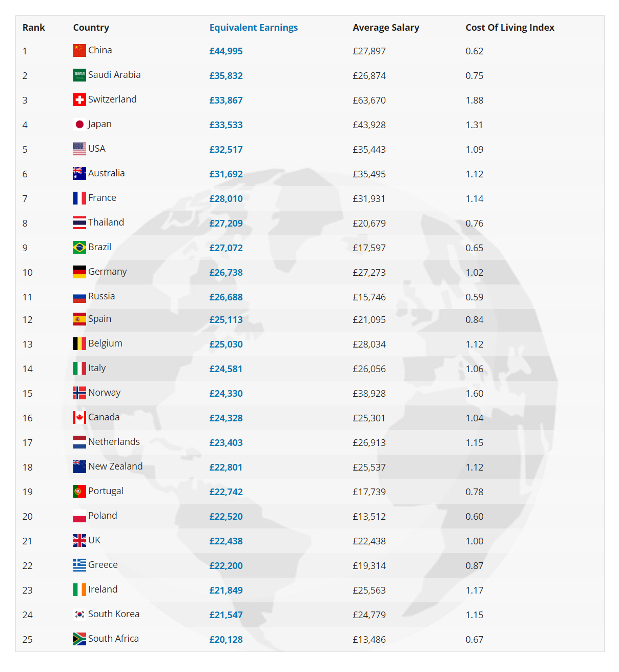Image resolution: width=619 pixels, height=672 pixels.
Task: Click the Japan flag icon
Action: click(x=79, y=124)
